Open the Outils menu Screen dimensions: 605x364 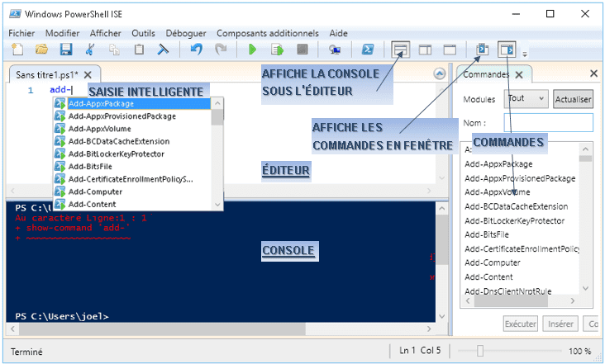143,33
